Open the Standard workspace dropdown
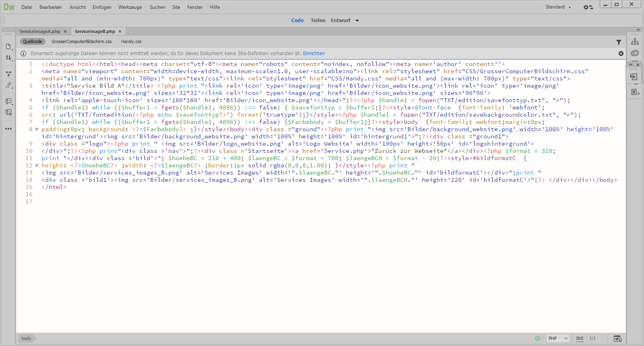The width and height of the screenshot is (644, 346). 558,7
